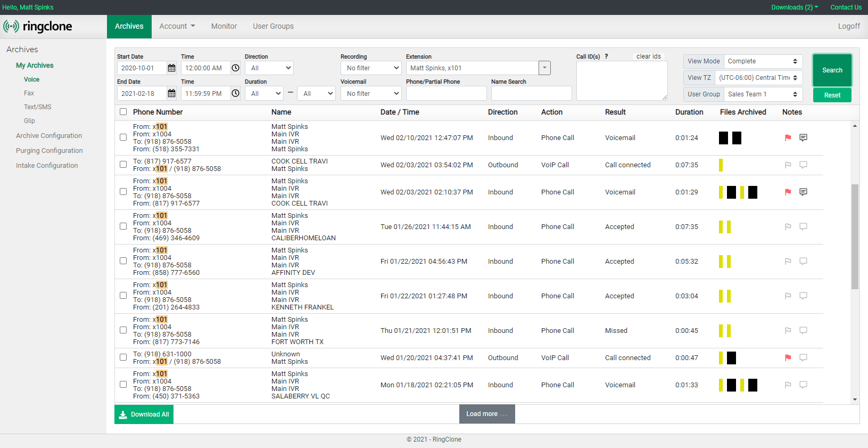The height and width of the screenshot is (448, 868).
Task: Click the Name Search input field
Action: 531,93
